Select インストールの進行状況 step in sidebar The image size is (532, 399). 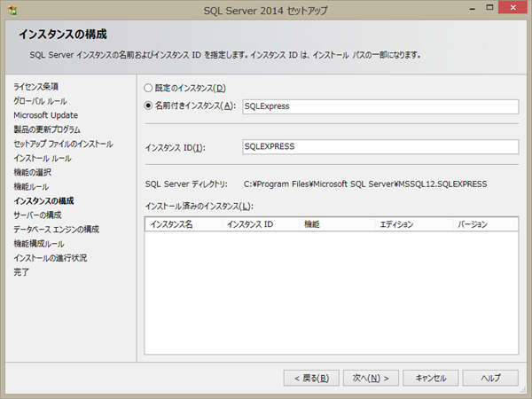coord(51,258)
